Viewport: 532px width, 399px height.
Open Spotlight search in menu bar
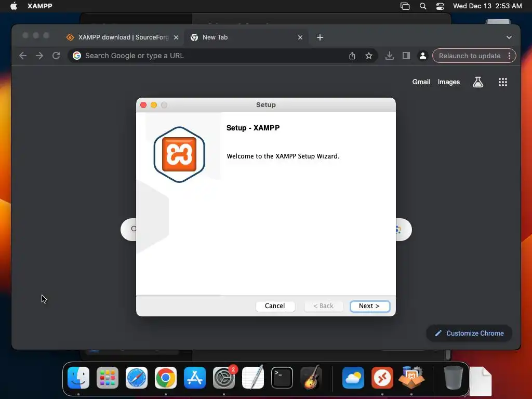(423, 6)
